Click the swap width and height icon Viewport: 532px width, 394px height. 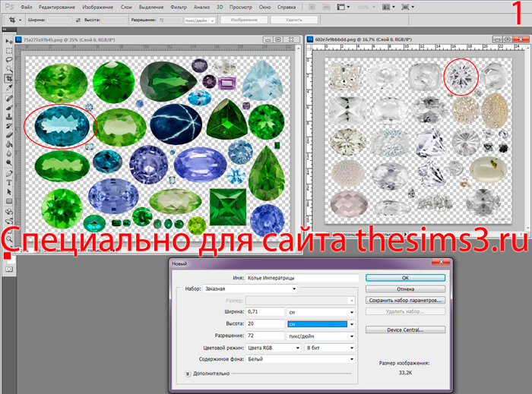click(79, 20)
